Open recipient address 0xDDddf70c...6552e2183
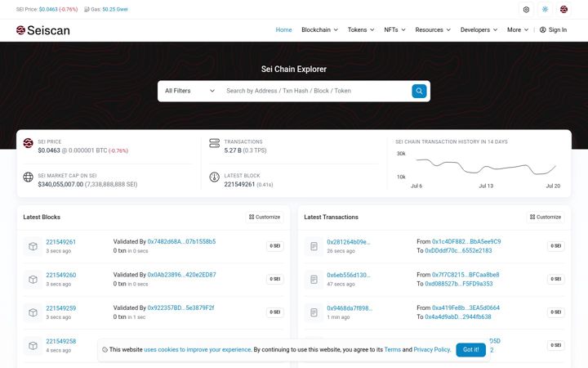This screenshot has height=368, width=588. point(458,251)
